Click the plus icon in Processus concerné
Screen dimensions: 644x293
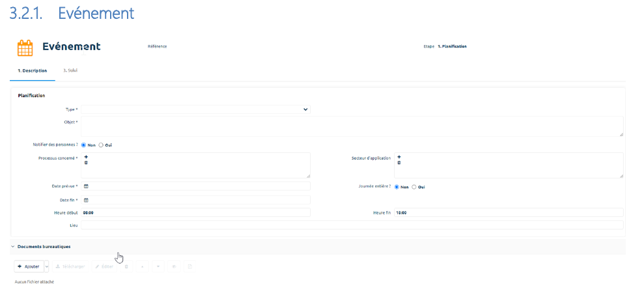pyautogui.click(x=86, y=157)
